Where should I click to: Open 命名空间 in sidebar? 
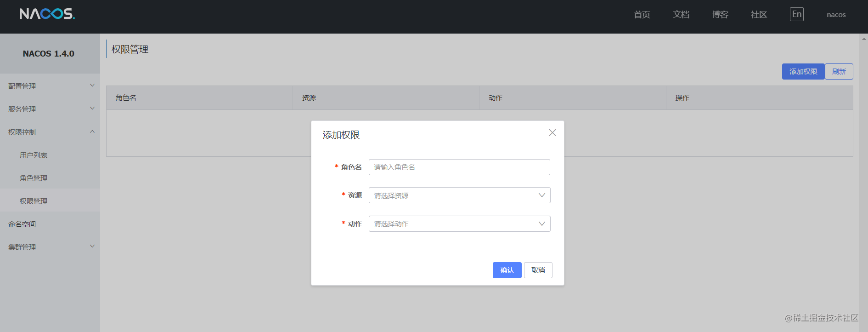tap(50, 224)
